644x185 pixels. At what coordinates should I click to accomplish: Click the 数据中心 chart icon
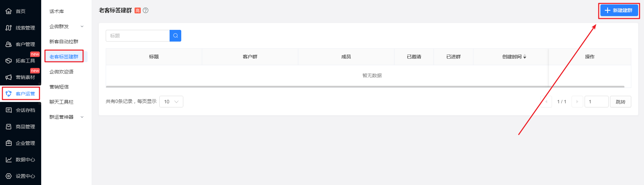[9, 160]
